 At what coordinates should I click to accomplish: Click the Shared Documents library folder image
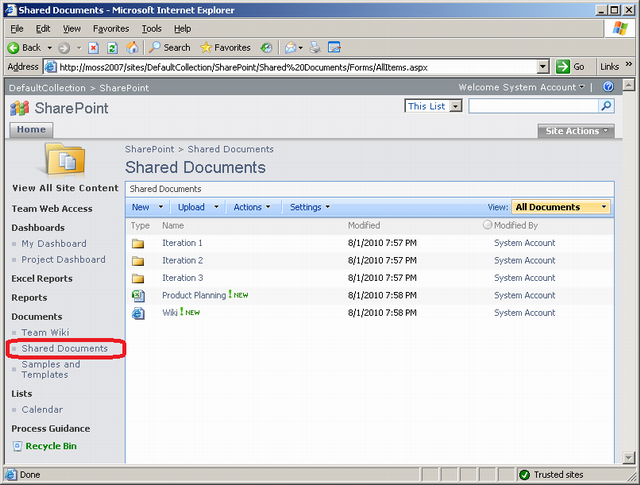(65, 160)
